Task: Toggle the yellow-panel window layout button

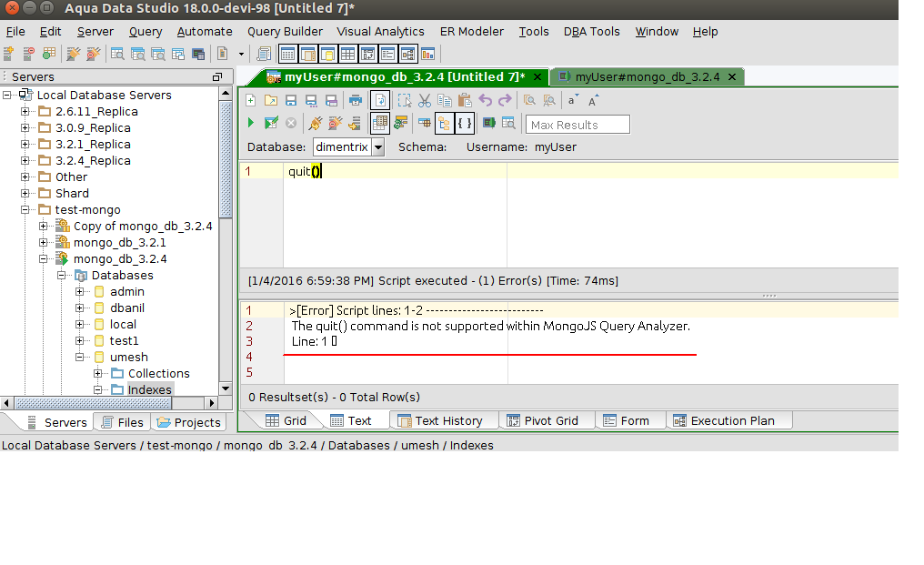Action: tap(327, 55)
